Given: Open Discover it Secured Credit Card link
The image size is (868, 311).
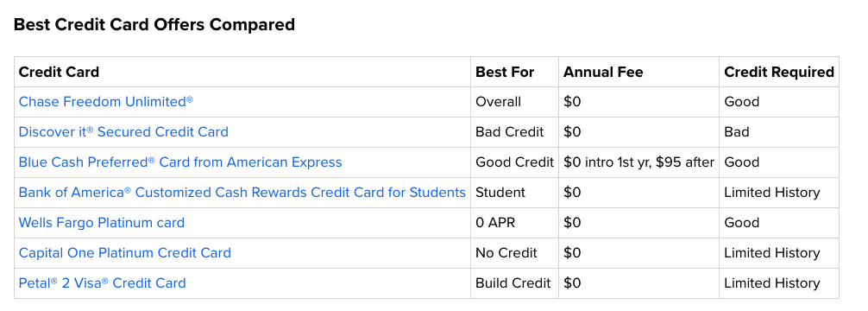Looking at the screenshot, I should coord(123,132).
